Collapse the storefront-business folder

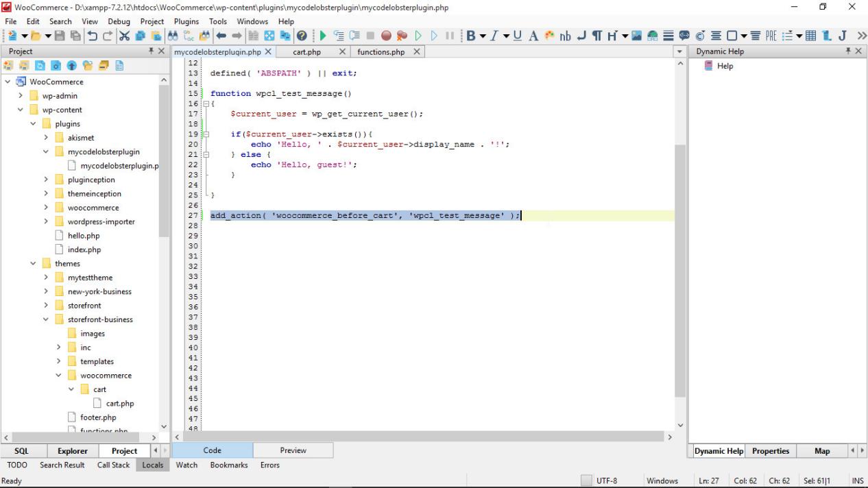47,319
